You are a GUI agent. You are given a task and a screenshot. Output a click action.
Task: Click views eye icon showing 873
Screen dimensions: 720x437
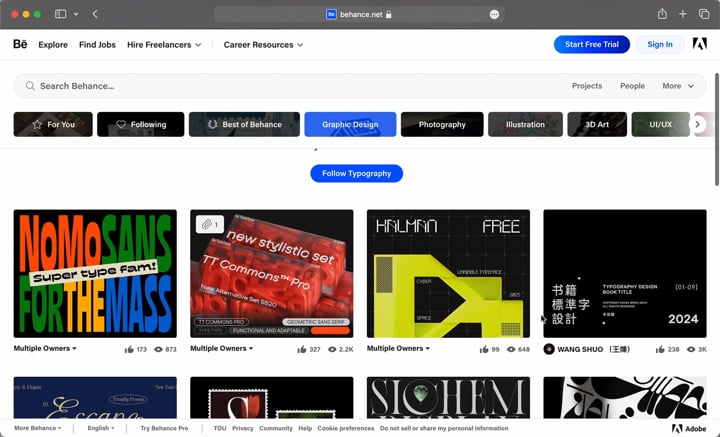[158, 349]
